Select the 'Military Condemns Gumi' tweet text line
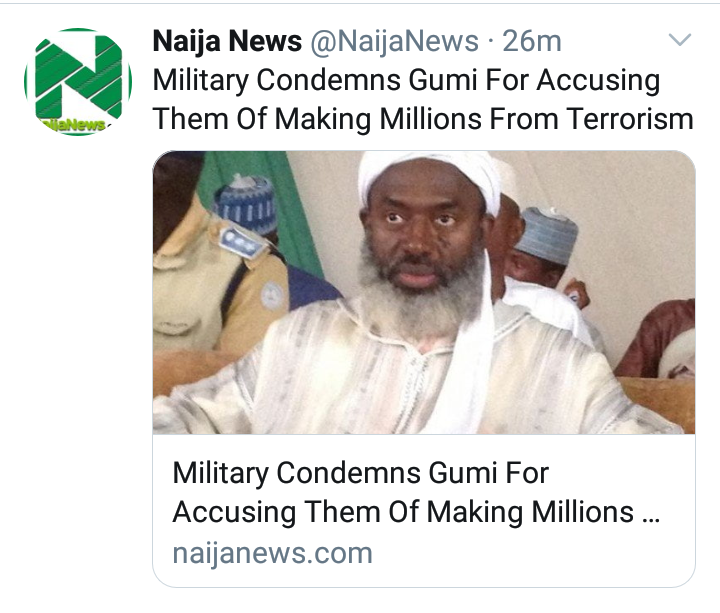The image size is (720, 613). 406,81
